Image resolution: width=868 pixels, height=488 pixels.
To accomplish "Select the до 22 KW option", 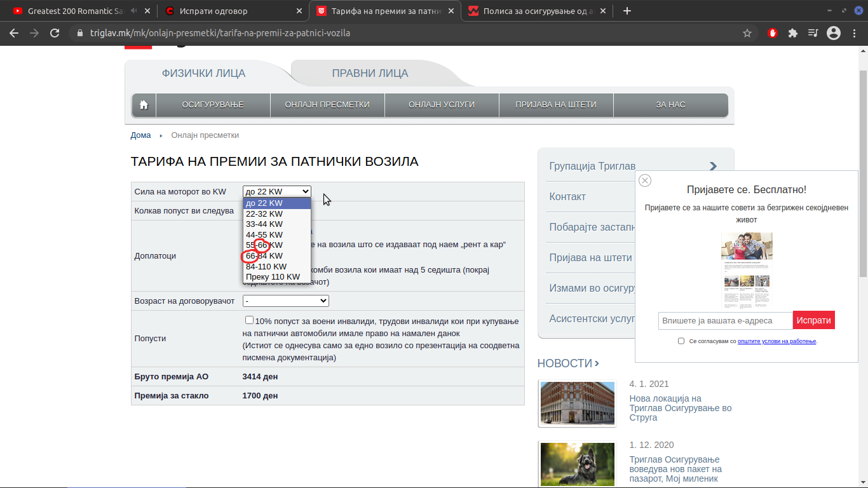I will pos(277,203).
